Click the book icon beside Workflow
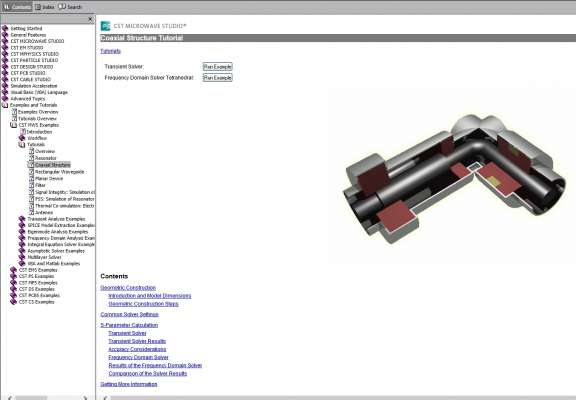Screen dimensions: 576x400 pos(22,138)
